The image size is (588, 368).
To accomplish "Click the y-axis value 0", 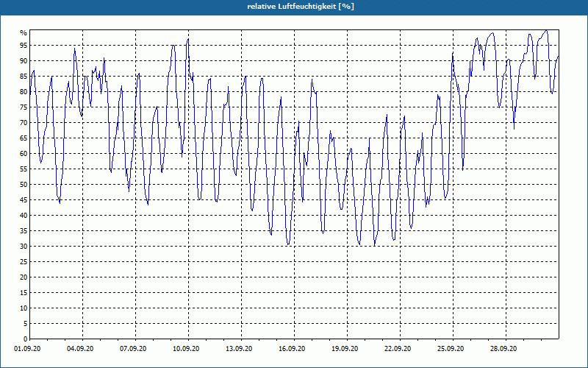I will pos(26,339).
